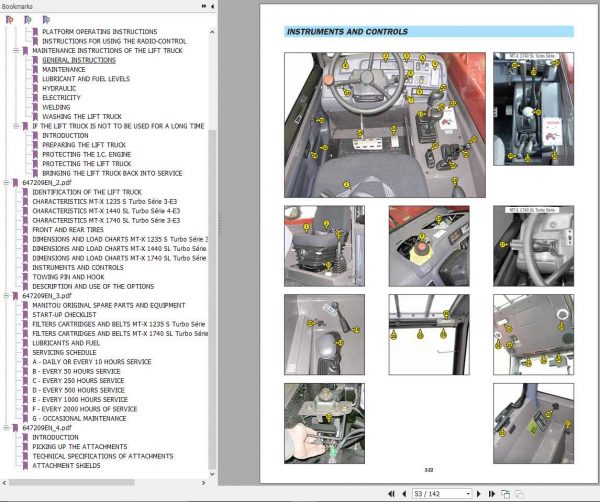Collapse the 647209EN_2.pdf bookmark group

[6, 183]
